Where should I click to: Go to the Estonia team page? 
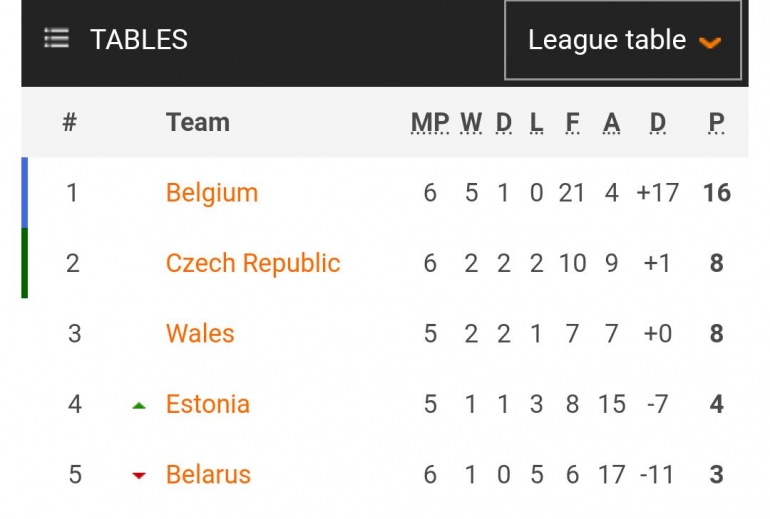[208, 404]
